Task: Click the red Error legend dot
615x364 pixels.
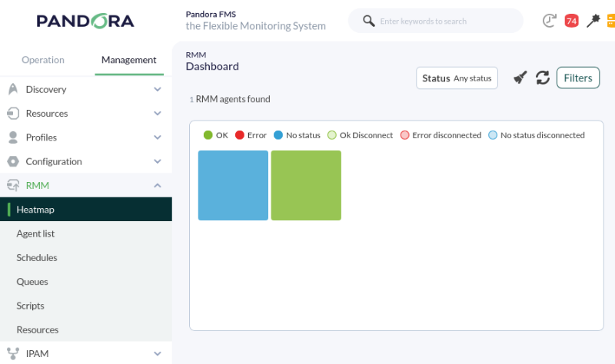Action: [240, 135]
